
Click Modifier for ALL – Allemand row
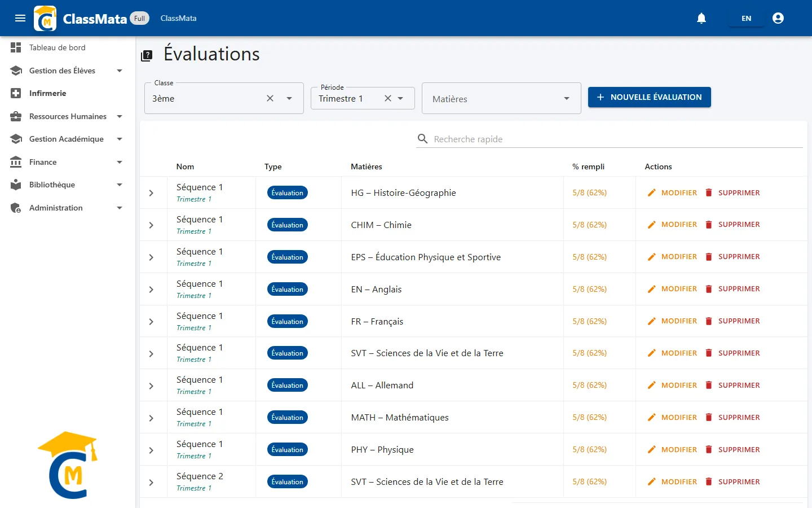(672, 385)
